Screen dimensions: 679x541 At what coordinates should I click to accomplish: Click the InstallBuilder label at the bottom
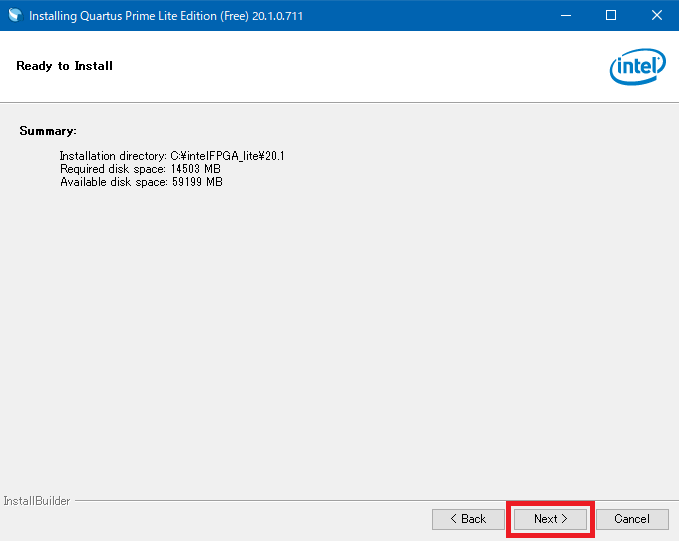[x=37, y=501]
